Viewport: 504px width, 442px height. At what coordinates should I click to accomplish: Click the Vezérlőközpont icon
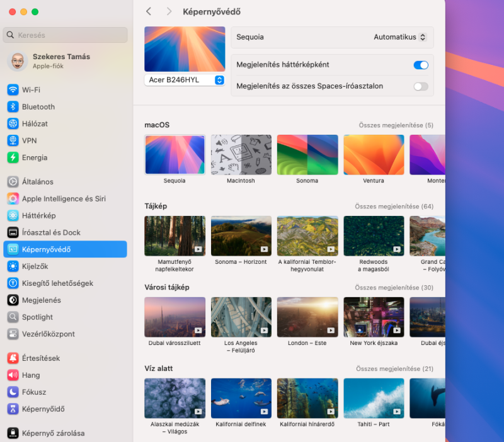(13, 334)
